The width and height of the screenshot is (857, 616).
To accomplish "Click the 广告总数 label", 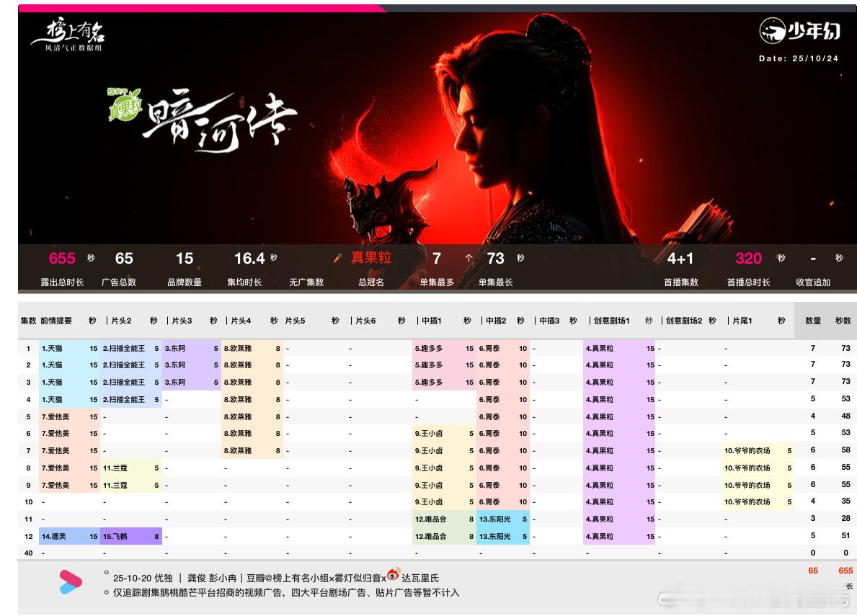I will (119, 282).
